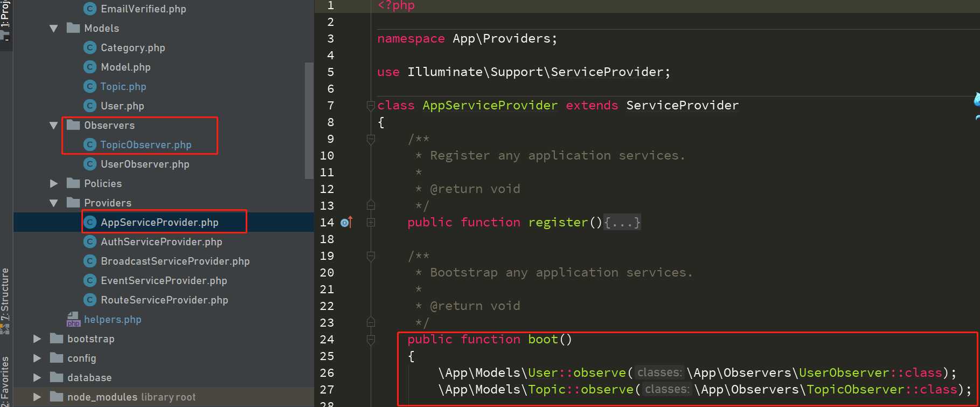Click the database folder icon
Image resolution: width=980 pixels, height=407 pixels.
[57, 377]
